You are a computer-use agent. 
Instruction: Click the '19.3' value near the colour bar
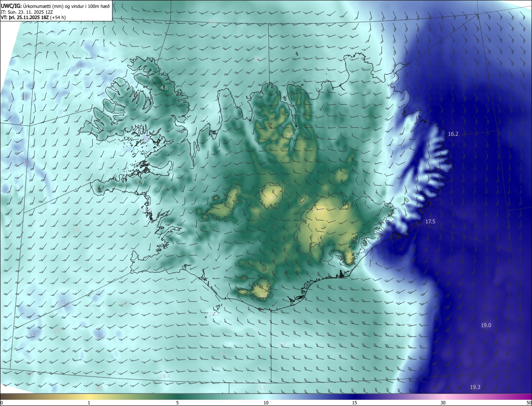tap(475, 387)
